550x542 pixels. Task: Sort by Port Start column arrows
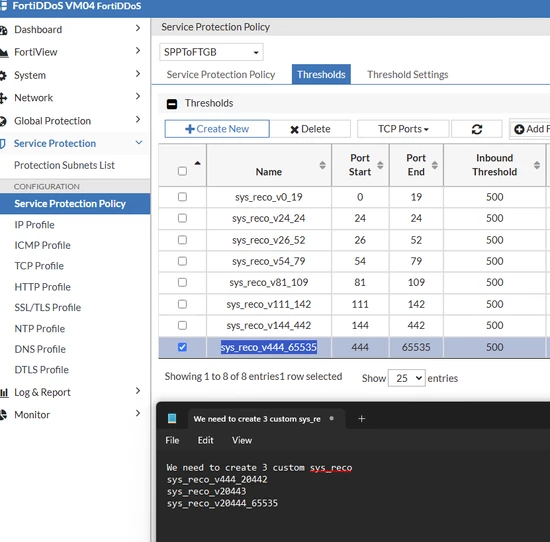380,165
